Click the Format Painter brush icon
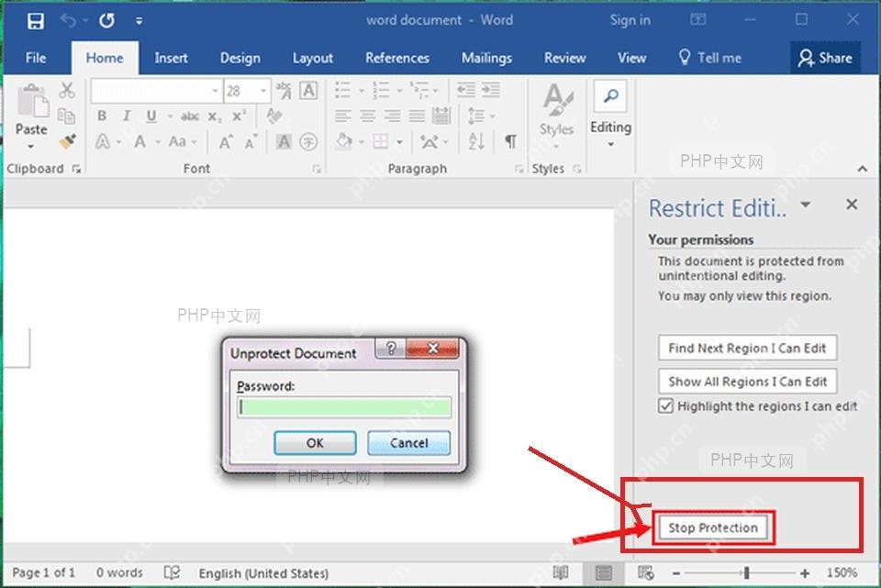Viewport: 881px width, 588px height. pyautogui.click(x=67, y=141)
